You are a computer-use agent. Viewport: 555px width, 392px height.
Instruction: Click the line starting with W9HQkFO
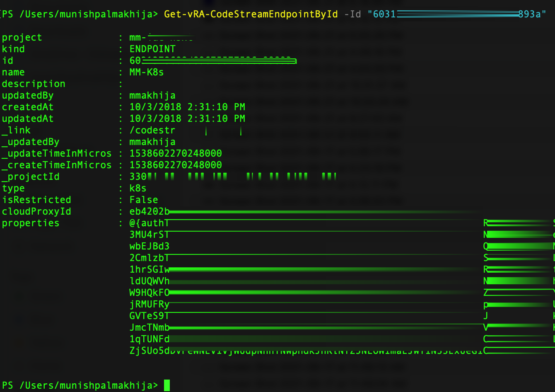(342, 293)
